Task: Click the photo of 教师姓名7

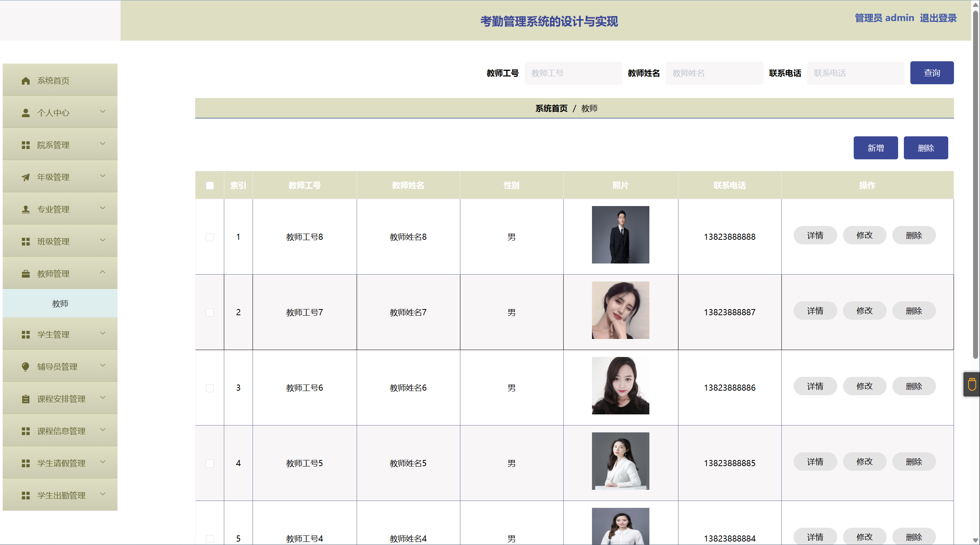Action: point(620,310)
